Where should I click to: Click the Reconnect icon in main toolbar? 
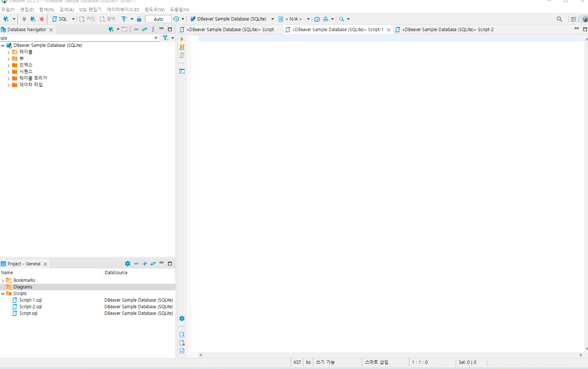pyautogui.click(x=33, y=19)
